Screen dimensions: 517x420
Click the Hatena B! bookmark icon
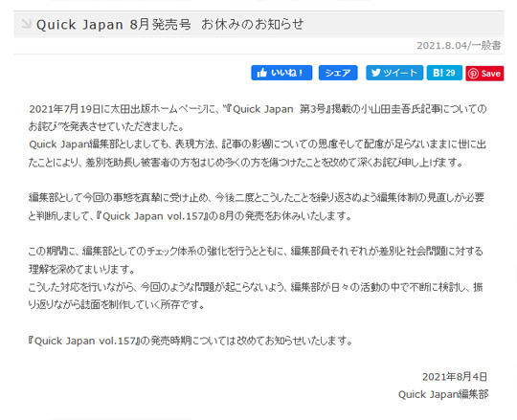tap(438, 73)
